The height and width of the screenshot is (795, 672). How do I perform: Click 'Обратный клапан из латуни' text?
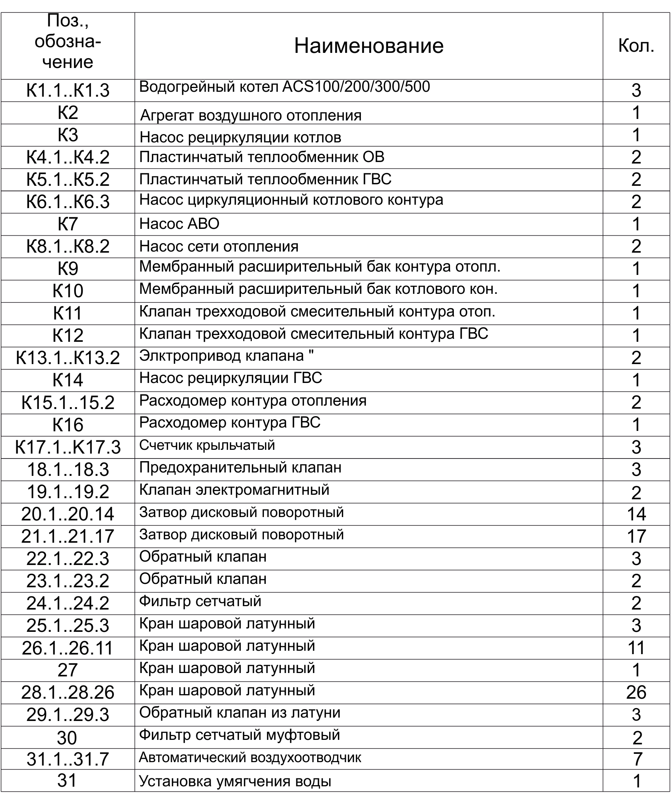(x=240, y=713)
